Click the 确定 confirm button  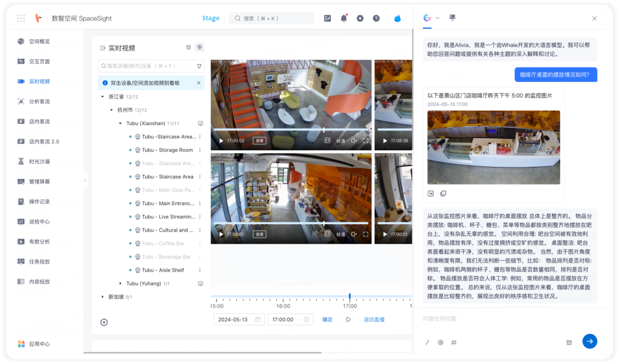pyautogui.click(x=327, y=319)
